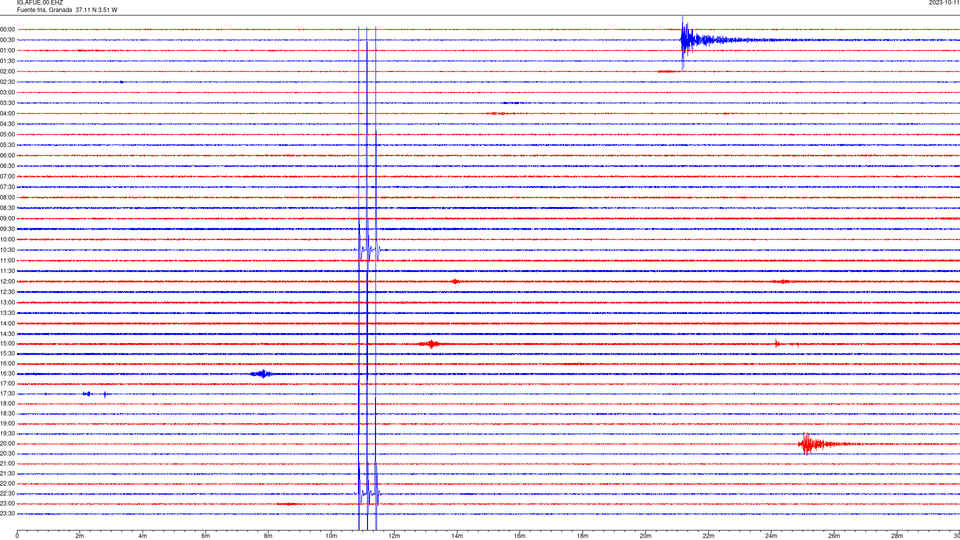Viewport: 960px width, 540px height.
Task: Click the 10m tick label on time axis
Action: click(x=331, y=536)
